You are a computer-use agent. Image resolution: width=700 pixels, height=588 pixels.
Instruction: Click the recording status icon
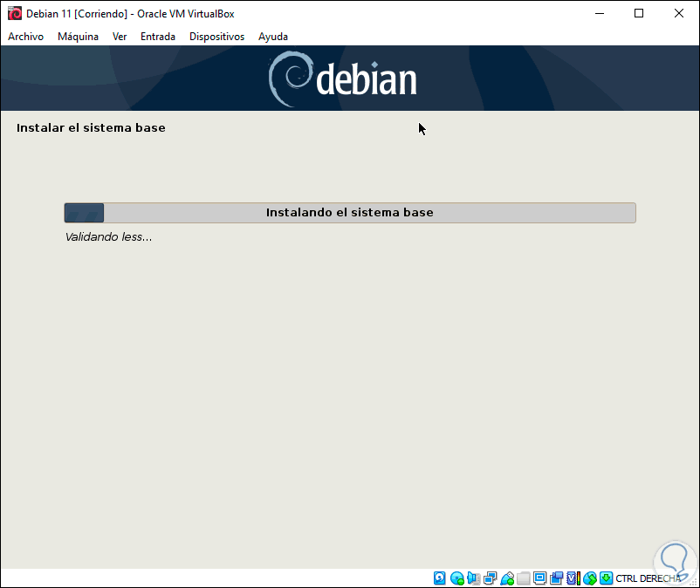click(x=556, y=578)
